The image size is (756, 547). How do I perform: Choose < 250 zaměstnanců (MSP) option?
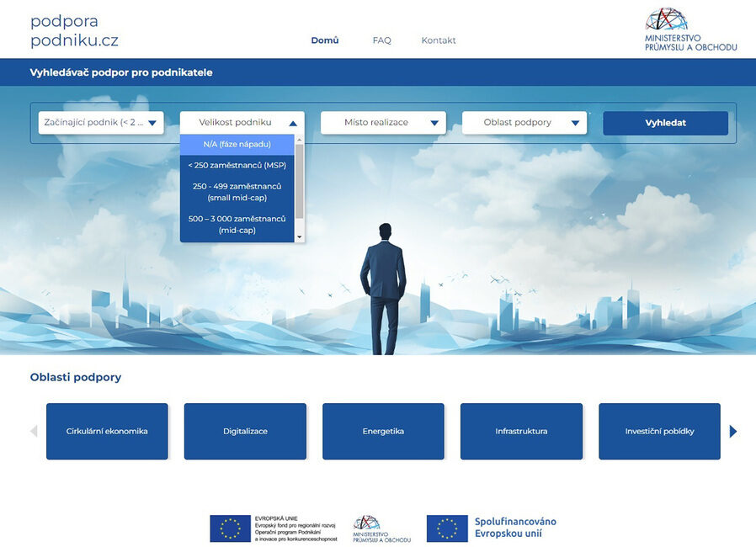[237, 165]
